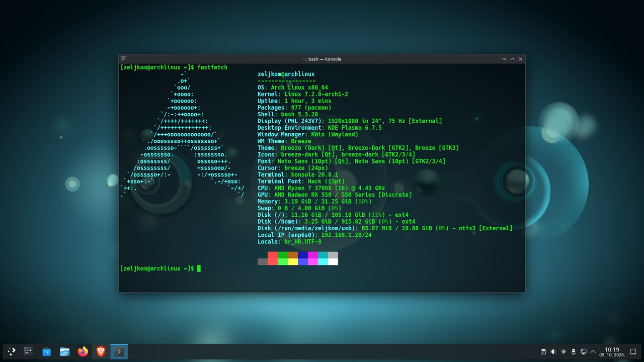Viewport: 644px width, 362px height.
Task: Click the terminal prompt cursor line
Action: coord(160,268)
